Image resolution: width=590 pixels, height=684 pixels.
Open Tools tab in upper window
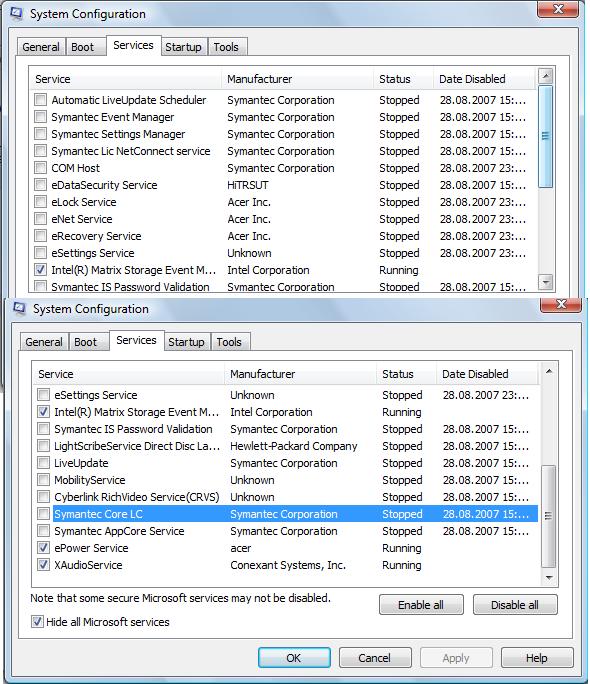click(x=226, y=47)
